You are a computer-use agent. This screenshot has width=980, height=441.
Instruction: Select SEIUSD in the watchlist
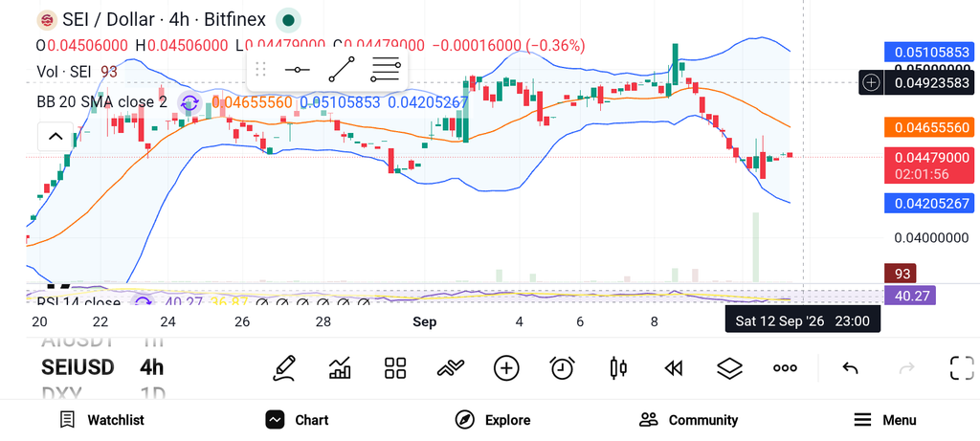78,368
